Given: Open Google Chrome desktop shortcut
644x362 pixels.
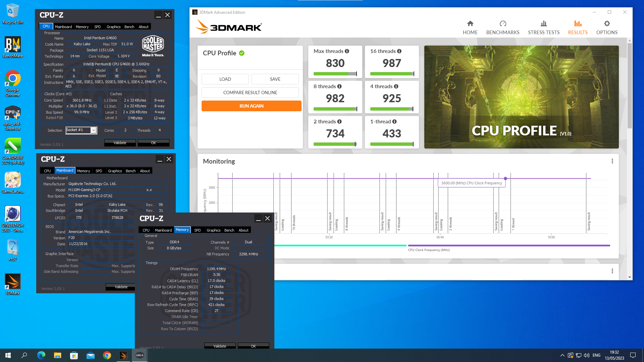Looking at the screenshot, I should (x=13, y=84).
